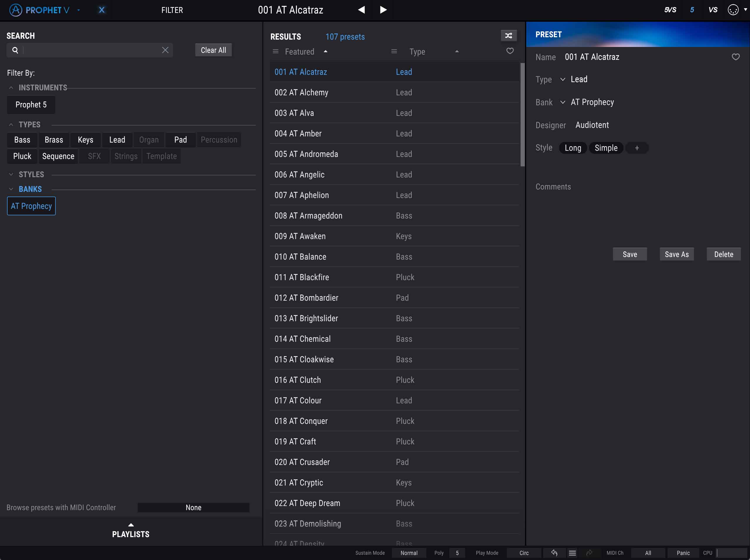The width and height of the screenshot is (750, 560).
Task: Close the preset browser with the X icon
Action: click(x=101, y=10)
